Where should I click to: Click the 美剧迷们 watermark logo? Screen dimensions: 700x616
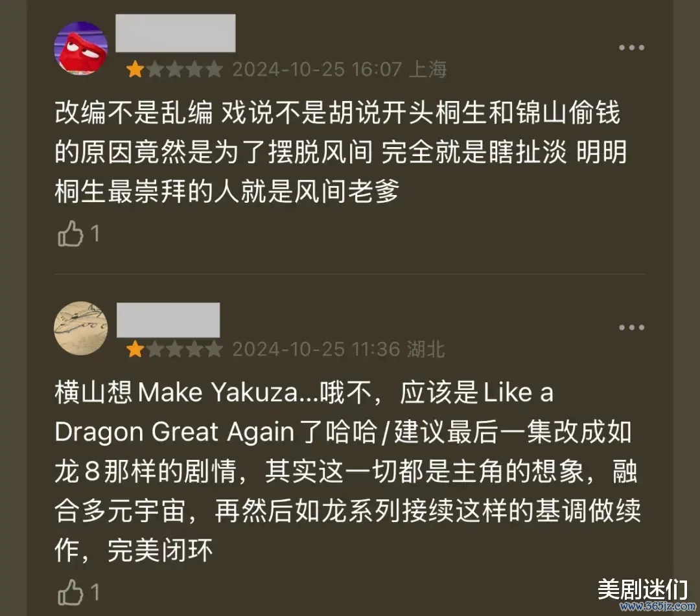click(x=642, y=589)
